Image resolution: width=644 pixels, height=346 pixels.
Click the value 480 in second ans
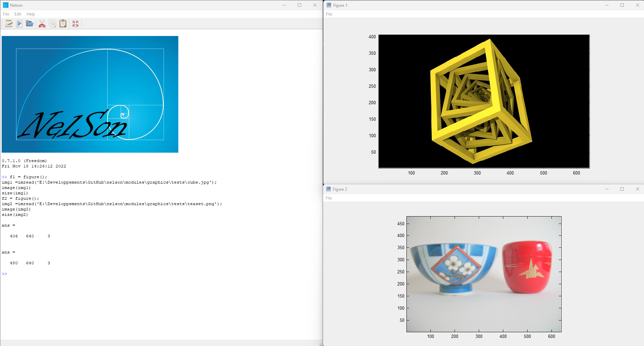[14, 263]
